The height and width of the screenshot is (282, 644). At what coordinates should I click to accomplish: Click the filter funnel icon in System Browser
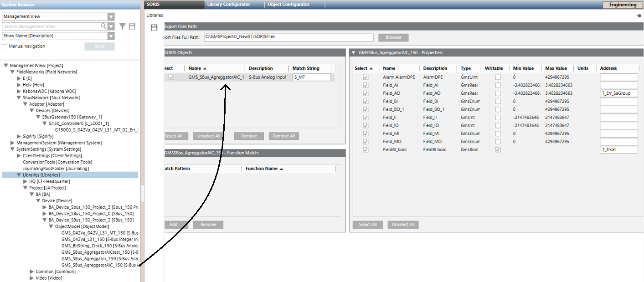tap(123, 26)
